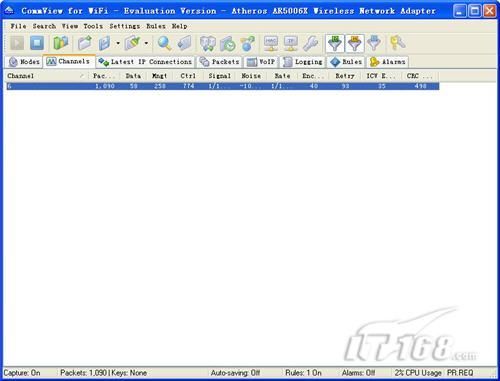
Task: Click the Ctrl value "774"
Action: point(188,86)
